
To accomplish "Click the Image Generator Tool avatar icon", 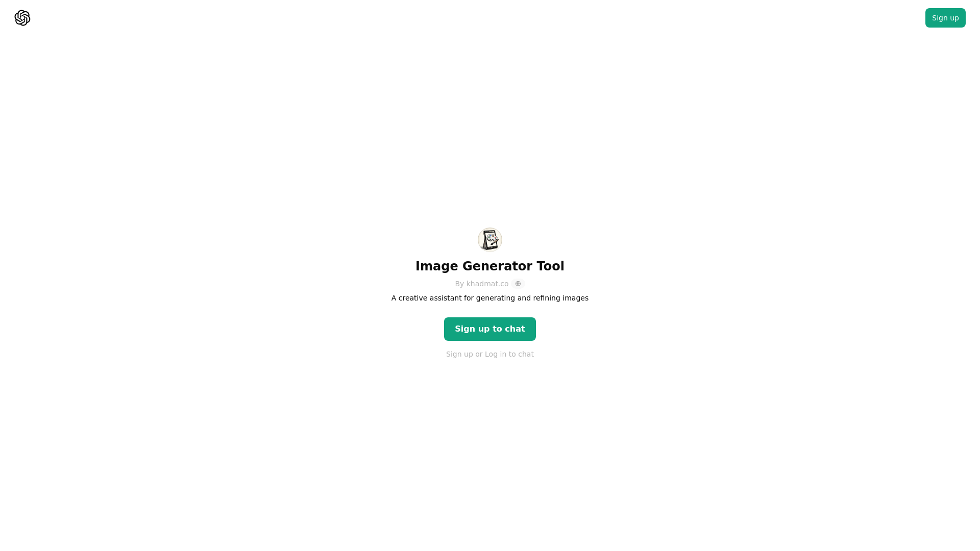I will pos(490,239).
